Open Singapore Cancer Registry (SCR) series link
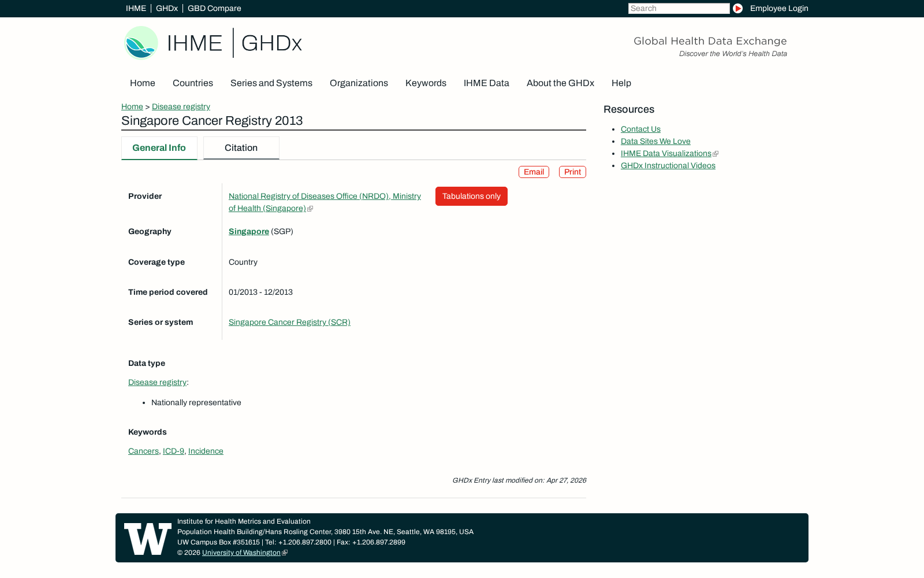This screenshot has height=578, width=924. [x=289, y=322]
